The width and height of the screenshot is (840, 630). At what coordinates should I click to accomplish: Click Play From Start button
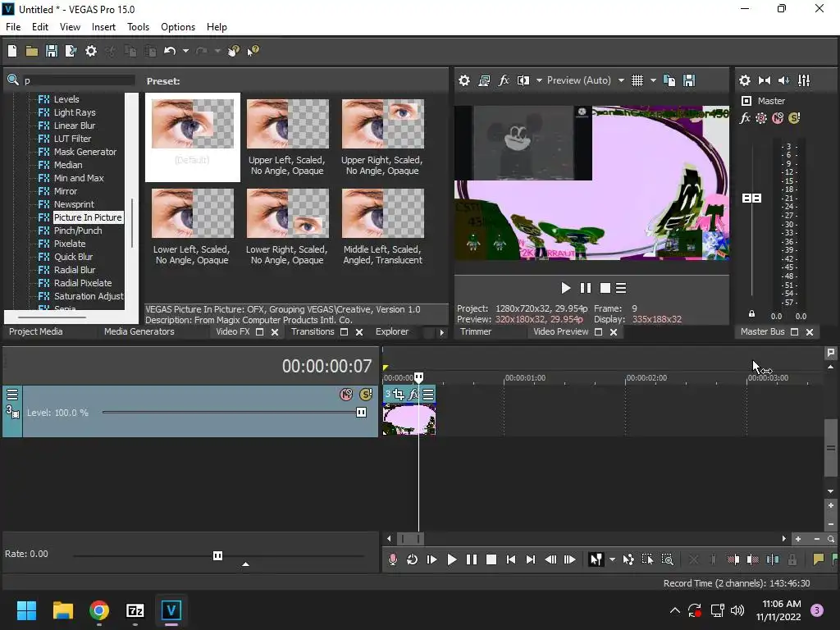tap(431, 559)
